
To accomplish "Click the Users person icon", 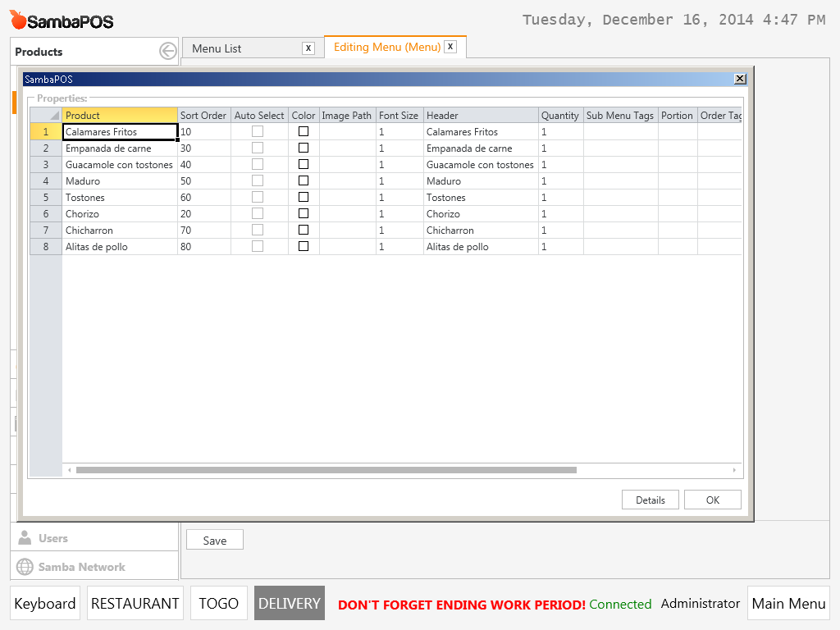I will click(25, 538).
